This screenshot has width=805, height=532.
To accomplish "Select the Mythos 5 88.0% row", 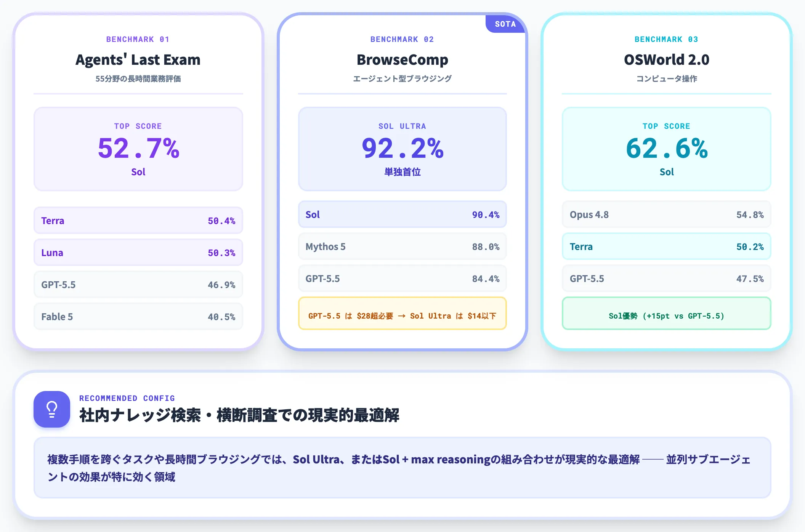I will [x=402, y=247].
